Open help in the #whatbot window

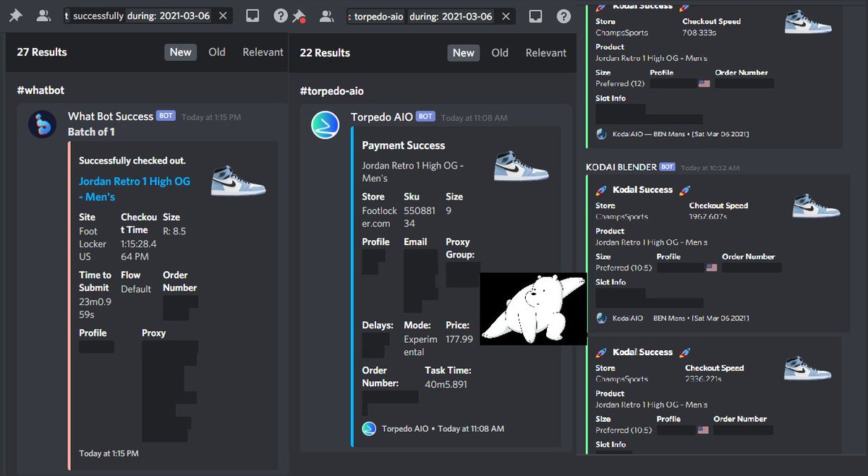coord(281,16)
